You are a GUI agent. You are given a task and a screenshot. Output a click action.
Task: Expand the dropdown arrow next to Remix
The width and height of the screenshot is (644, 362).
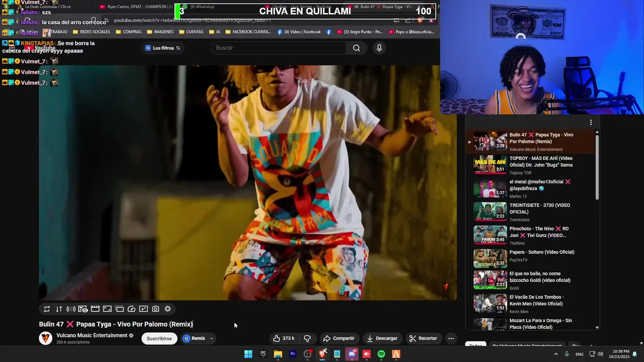pyautogui.click(x=211, y=338)
